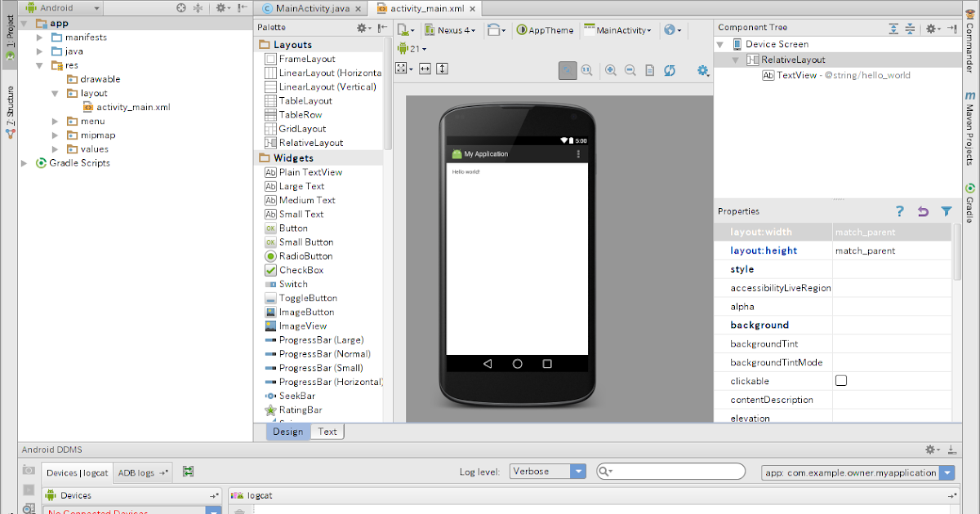
Task: Open Maven Projects side tab
Action: [970, 129]
